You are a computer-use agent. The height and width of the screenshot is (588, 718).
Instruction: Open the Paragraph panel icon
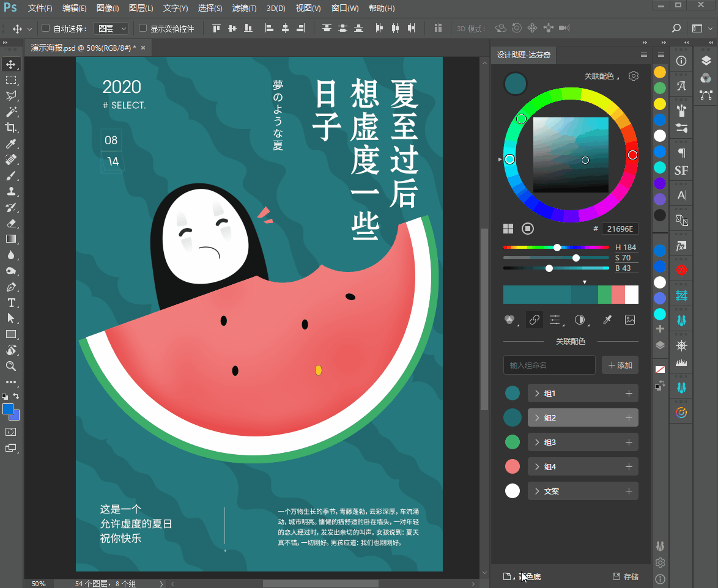point(681,152)
